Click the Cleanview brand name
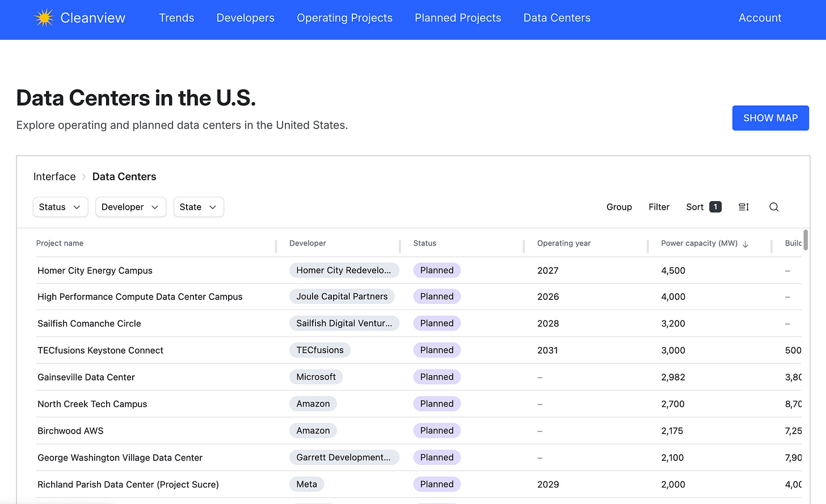Screen dimensions: 826x504 click(x=93, y=18)
